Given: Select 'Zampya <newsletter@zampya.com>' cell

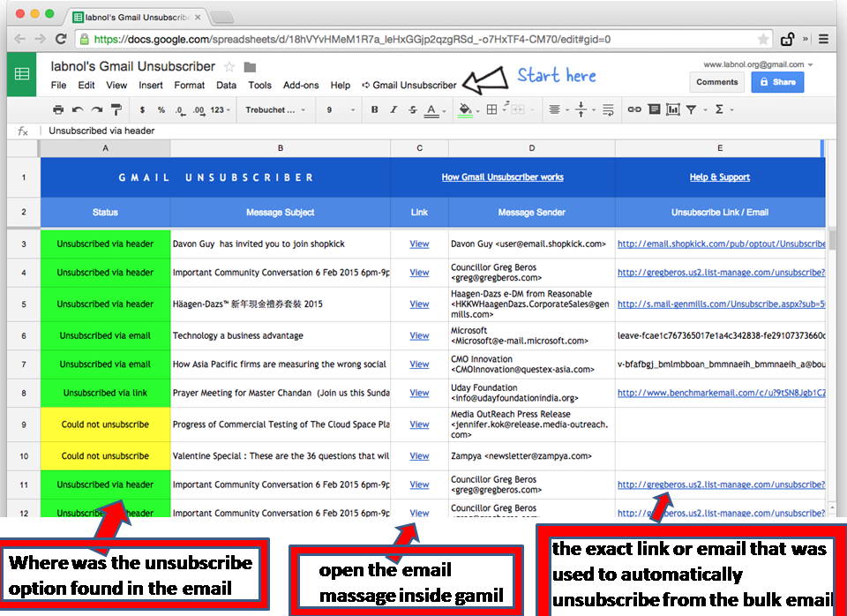Looking at the screenshot, I should click(531, 455).
